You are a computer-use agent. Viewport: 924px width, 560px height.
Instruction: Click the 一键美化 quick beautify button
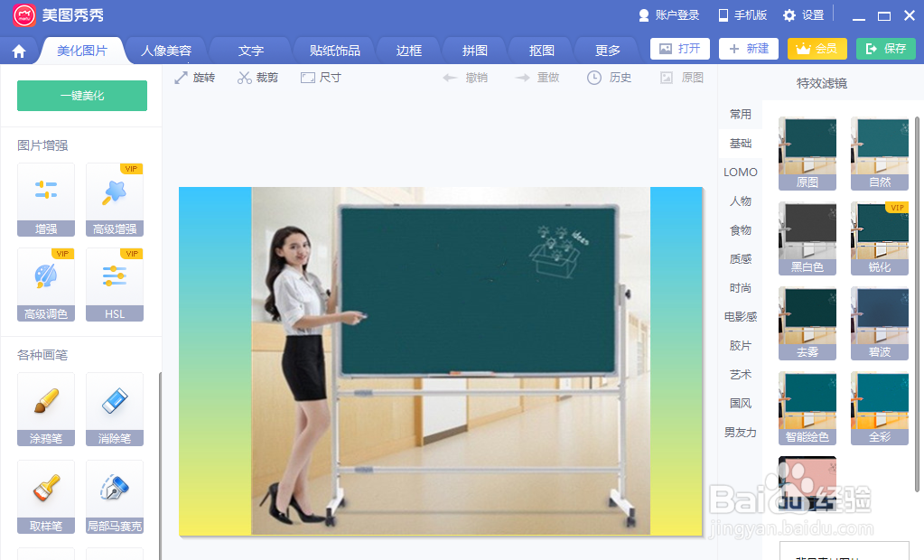(81, 94)
